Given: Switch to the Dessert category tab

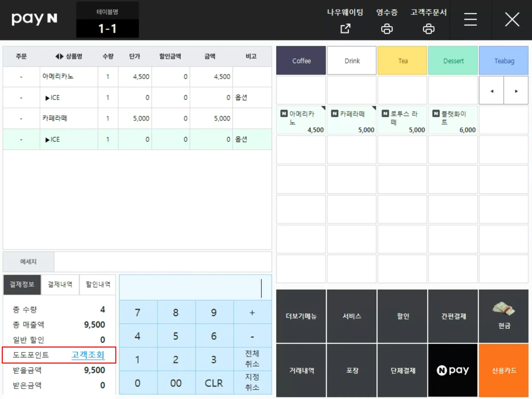Looking at the screenshot, I should (453, 61).
